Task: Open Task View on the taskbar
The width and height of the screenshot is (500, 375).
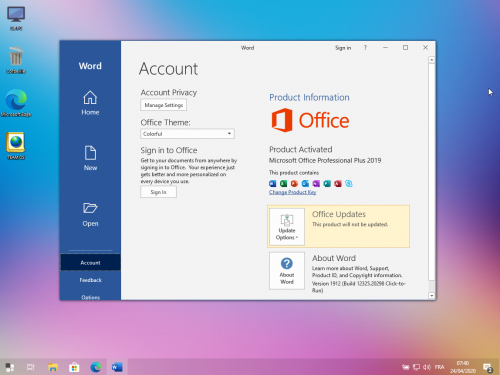Action: 31,367
